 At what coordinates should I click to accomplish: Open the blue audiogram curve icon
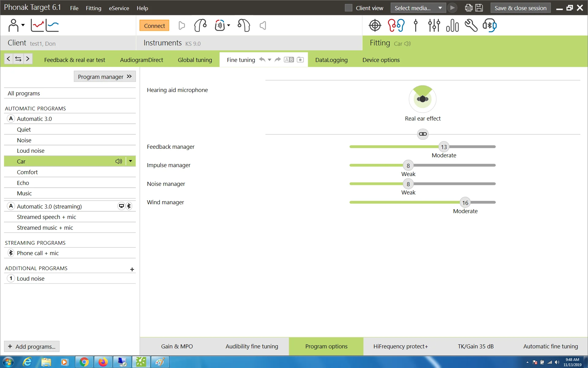(x=52, y=25)
